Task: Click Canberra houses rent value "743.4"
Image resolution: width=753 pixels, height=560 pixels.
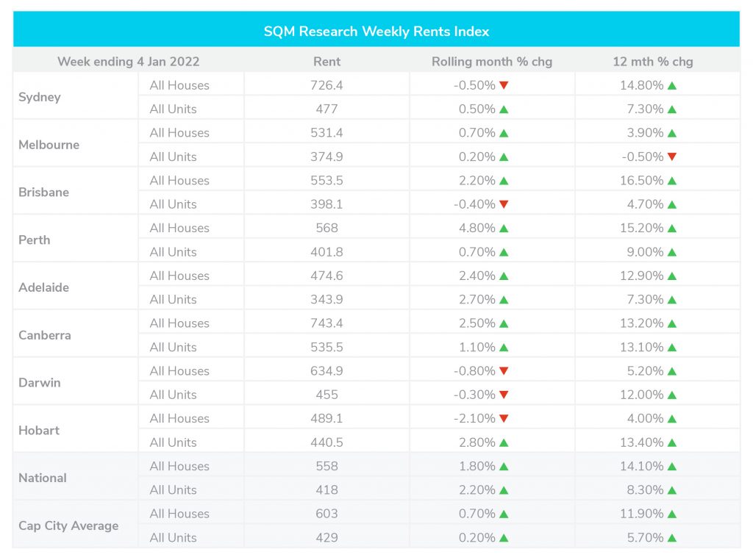Action: pos(326,323)
